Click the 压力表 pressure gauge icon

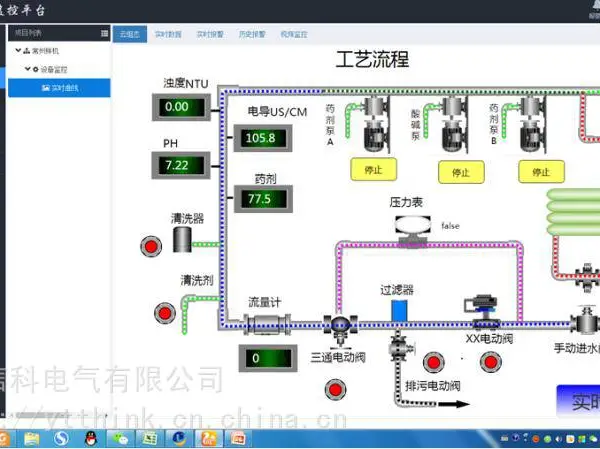tap(412, 231)
